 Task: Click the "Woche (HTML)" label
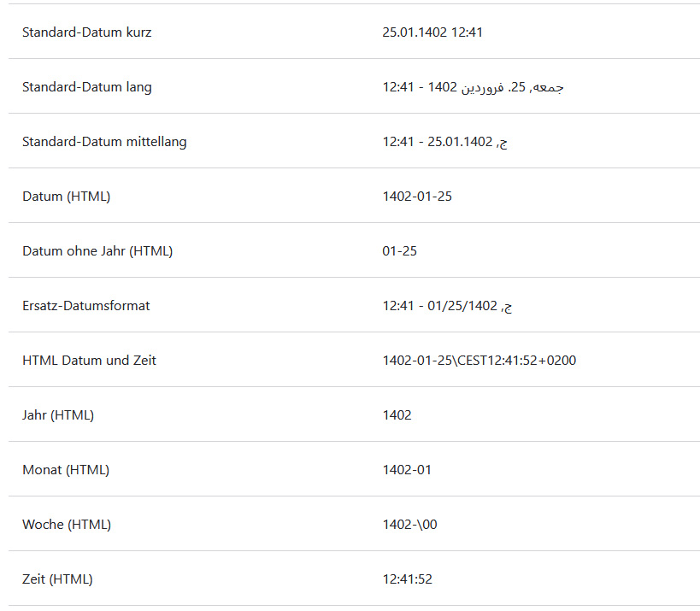[67, 525]
